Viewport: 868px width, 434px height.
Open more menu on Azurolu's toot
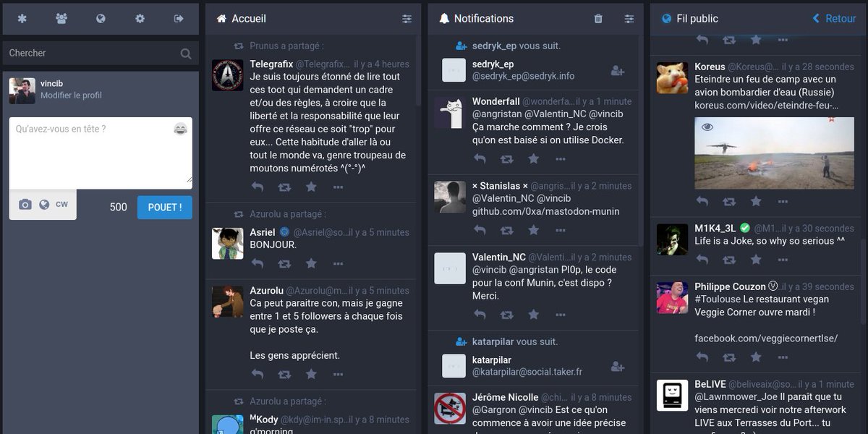pyautogui.click(x=338, y=374)
